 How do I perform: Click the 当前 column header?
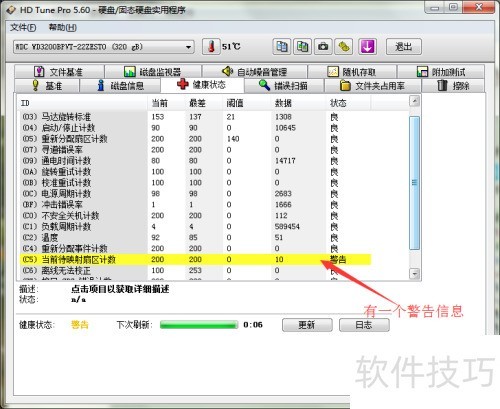tap(166, 103)
